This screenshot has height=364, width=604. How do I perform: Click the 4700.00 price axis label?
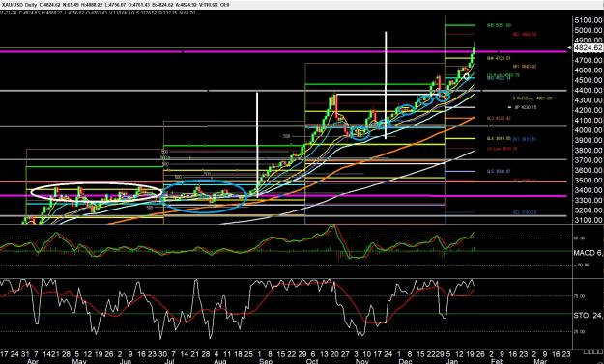[x=588, y=61]
